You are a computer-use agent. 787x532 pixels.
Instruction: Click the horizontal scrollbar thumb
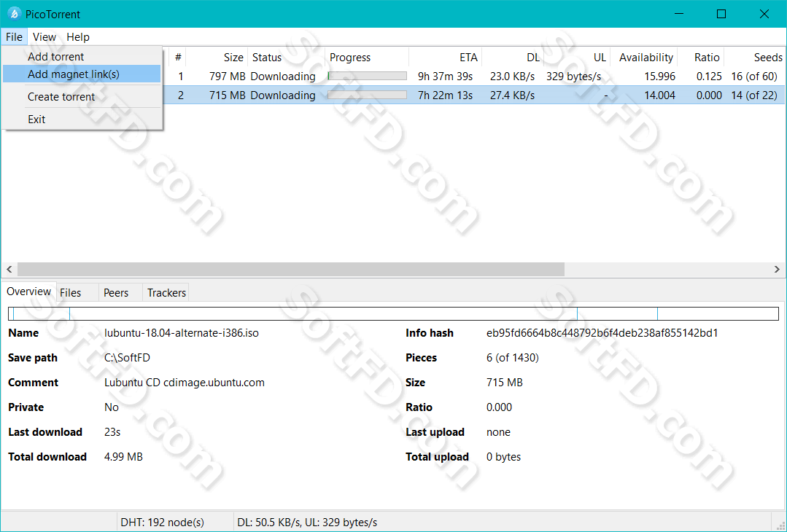tap(290, 270)
